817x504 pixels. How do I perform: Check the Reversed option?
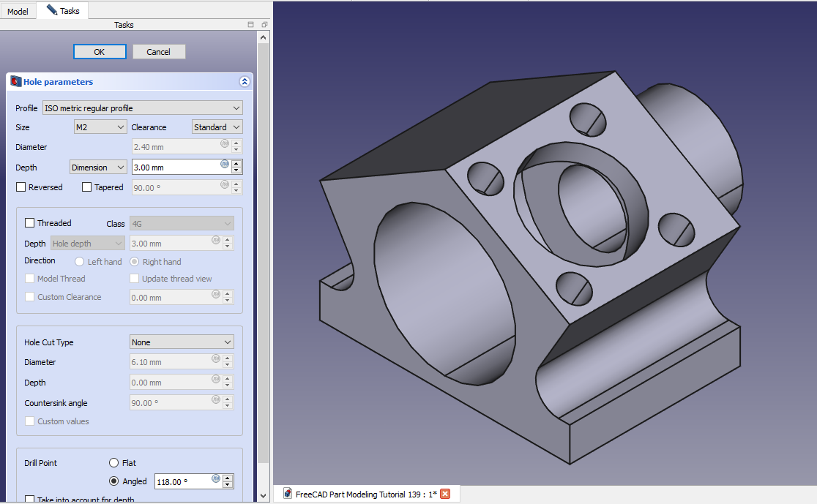(x=21, y=187)
